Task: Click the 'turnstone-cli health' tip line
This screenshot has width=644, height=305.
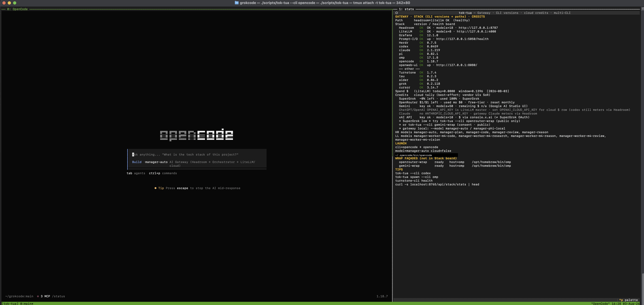Action: click(414, 181)
